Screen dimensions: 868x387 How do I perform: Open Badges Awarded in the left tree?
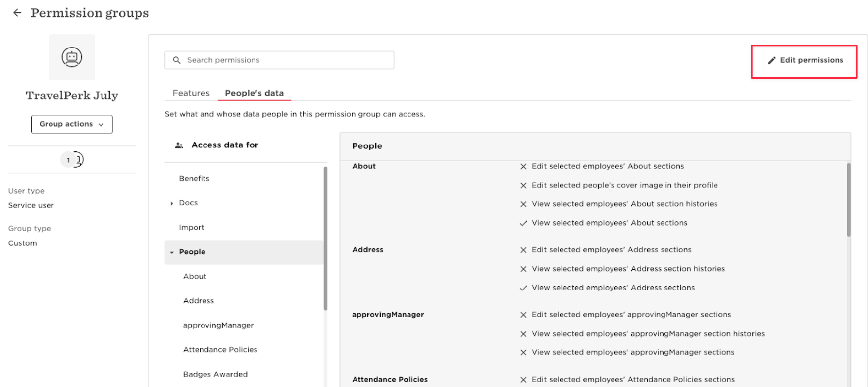click(215, 374)
